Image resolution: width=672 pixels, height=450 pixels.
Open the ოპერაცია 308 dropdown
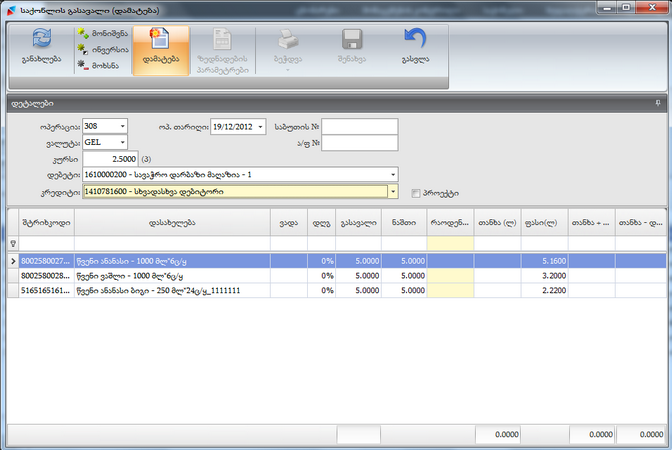pyautogui.click(x=123, y=126)
